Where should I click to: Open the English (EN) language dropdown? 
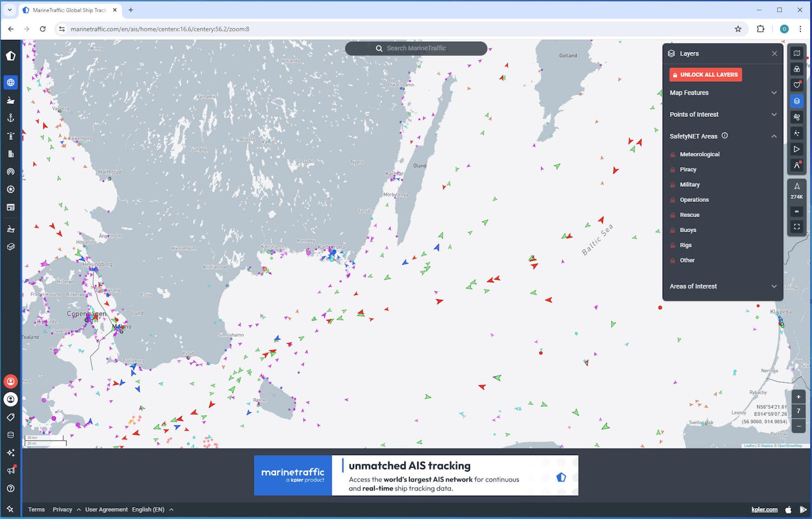[152, 509]
